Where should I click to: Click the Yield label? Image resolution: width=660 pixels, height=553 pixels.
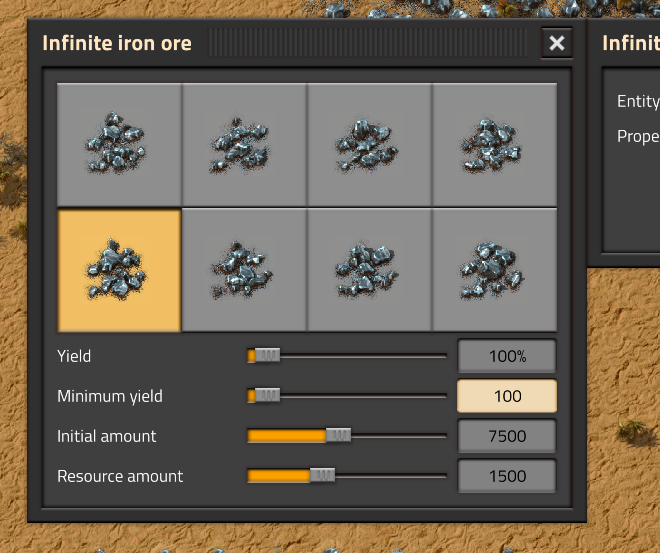click(x=74, y=356)
